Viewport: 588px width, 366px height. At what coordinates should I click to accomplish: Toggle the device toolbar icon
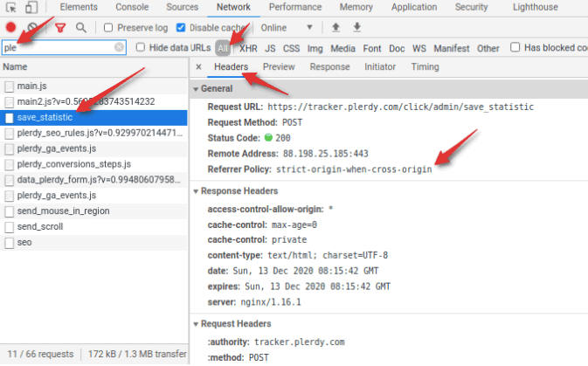click(31, 7)
